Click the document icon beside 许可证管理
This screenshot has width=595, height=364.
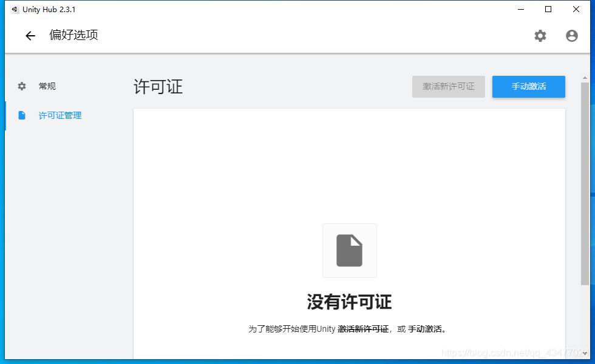pos(22,115)
